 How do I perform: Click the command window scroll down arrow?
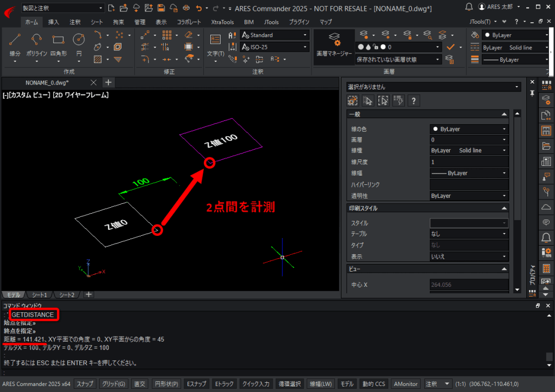tap(549, 365)
